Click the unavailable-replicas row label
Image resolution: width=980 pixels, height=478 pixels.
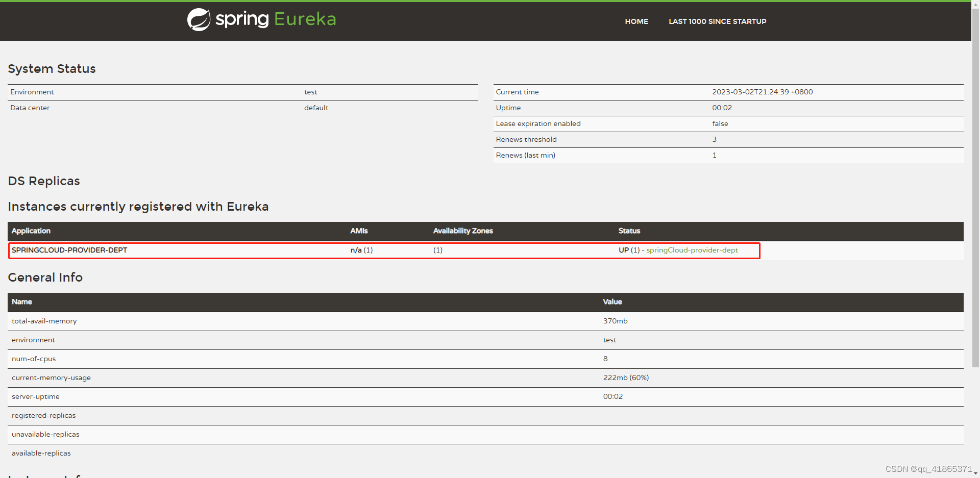(x=46, y=434)
